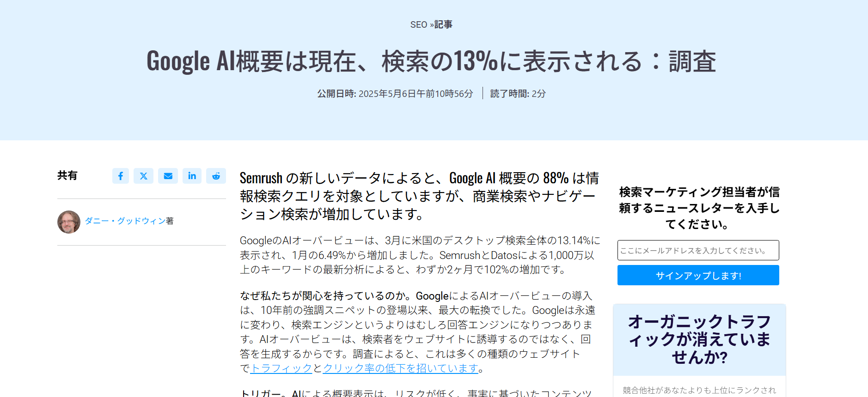
Task: Click the email address input field
Action: [698, 250]
